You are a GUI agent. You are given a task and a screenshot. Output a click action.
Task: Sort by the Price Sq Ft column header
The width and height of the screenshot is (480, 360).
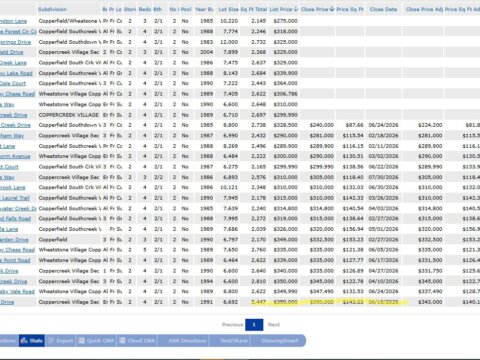350,9
